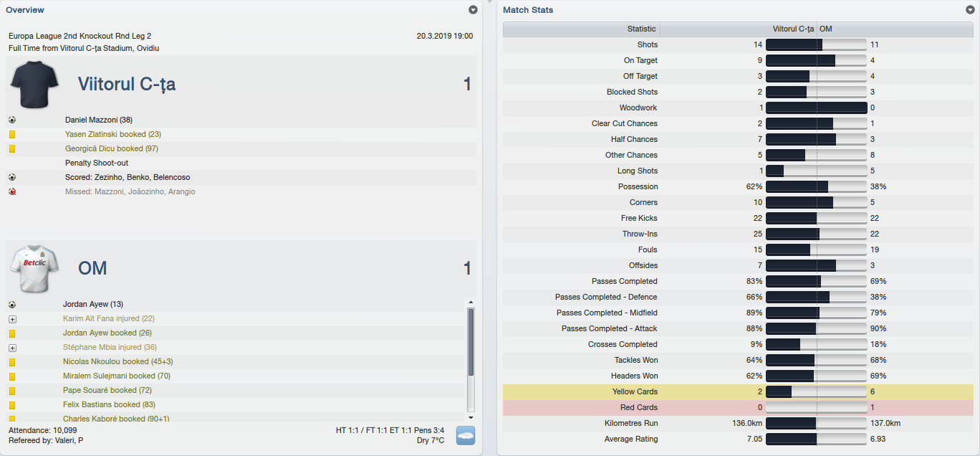Screen dimensions: 980x456
Task: Open the Overview panel dropdown arrow
Action: (473, 10)
